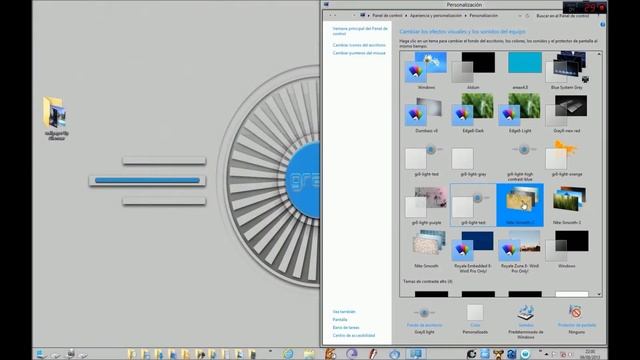Open the wallpaper folder on desktop
Screen dimensions: 640x360
click(56, 118)
